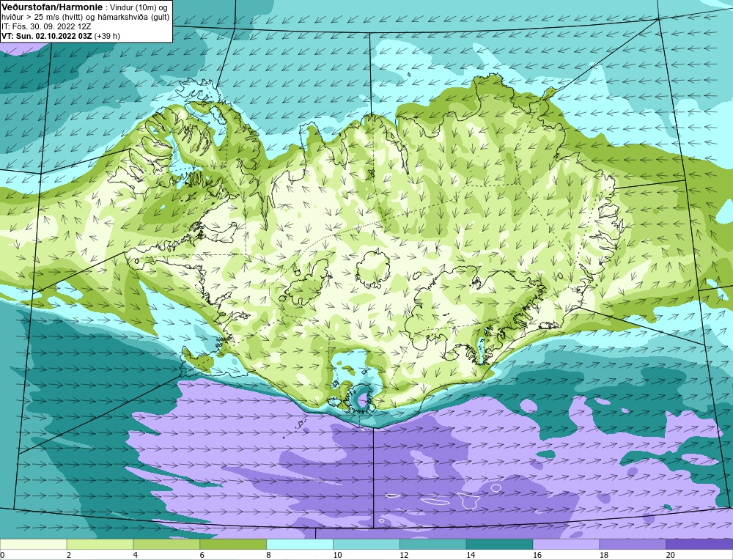Image resolution: width=733 pixels, height=560 pixels.
Task: Click the legend scale label '20'
Action: point(671,555)
